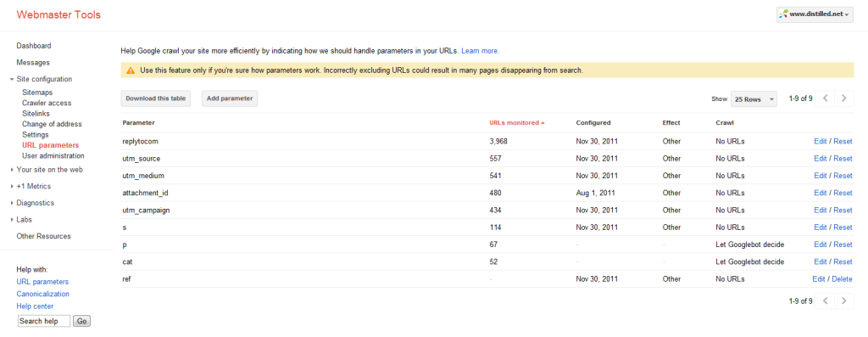Click the Effect column header
Image resolution: width=868 pixels, height=337 pixels.
point(671,122)
